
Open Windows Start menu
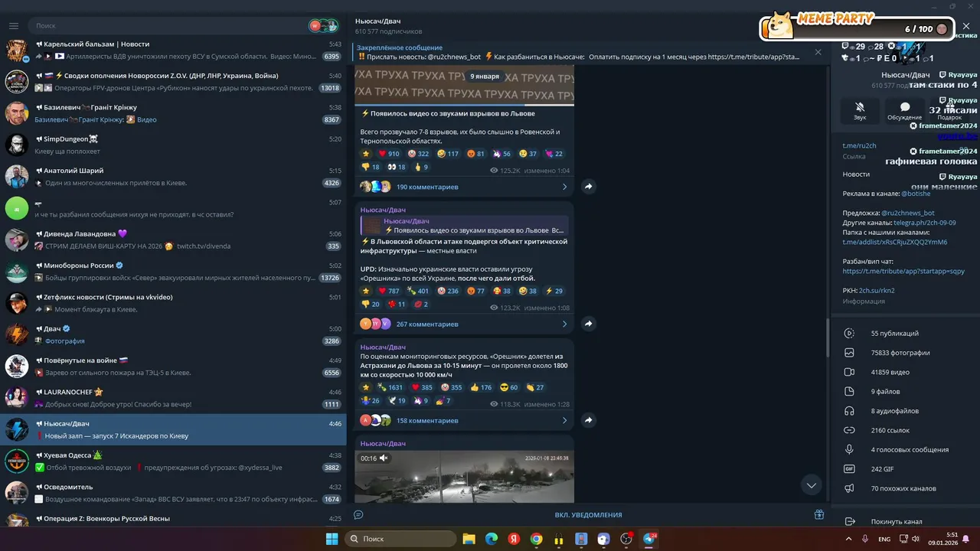(332, 539)
